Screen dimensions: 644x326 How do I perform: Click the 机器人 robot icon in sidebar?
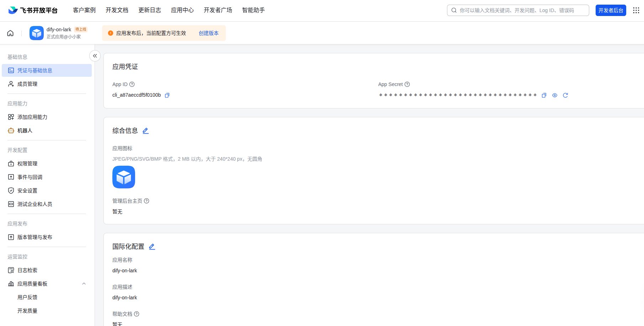pyautogui.click(x=11, y=130)
